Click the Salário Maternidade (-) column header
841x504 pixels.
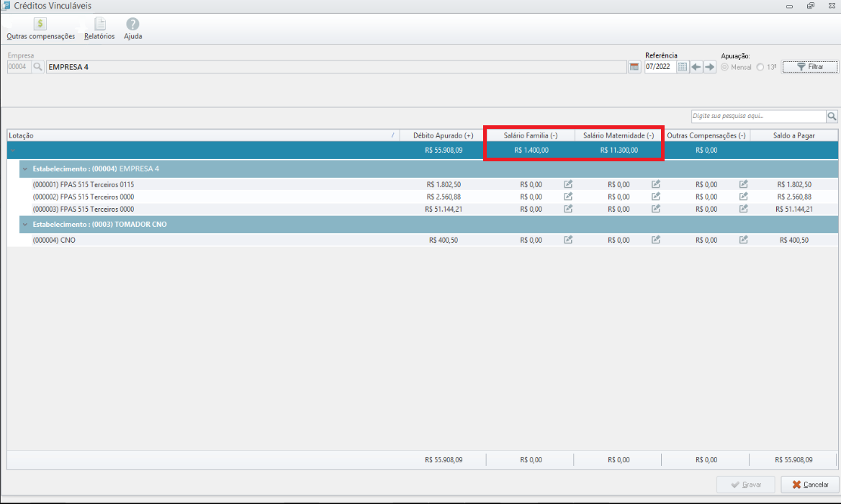pyautogui.click(x=619, y=135)
